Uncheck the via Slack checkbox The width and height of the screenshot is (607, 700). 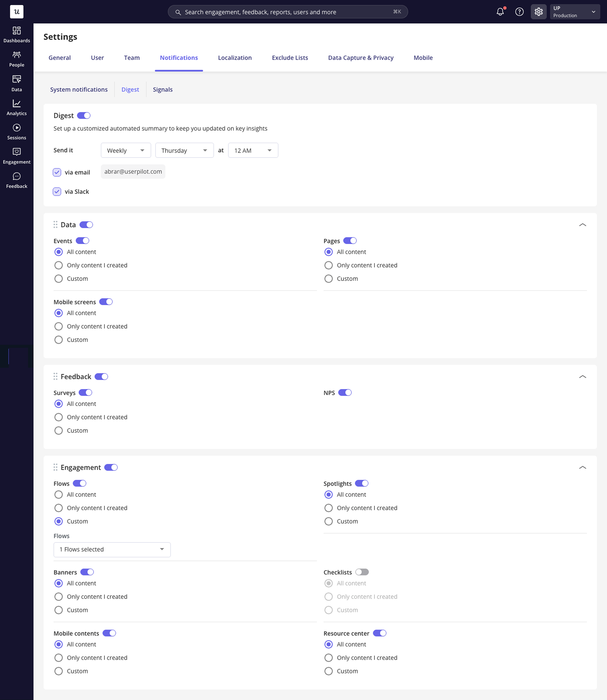click(x=57, y=192)
